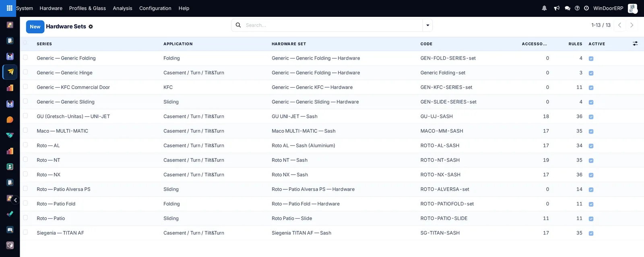Open the Configuration menu
This screenshot has height=257, width=644.
[155, 8]
